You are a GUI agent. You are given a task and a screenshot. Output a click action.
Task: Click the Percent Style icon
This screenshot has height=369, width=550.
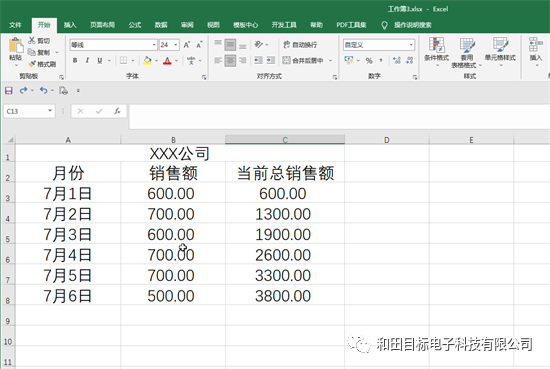point(369,60)
